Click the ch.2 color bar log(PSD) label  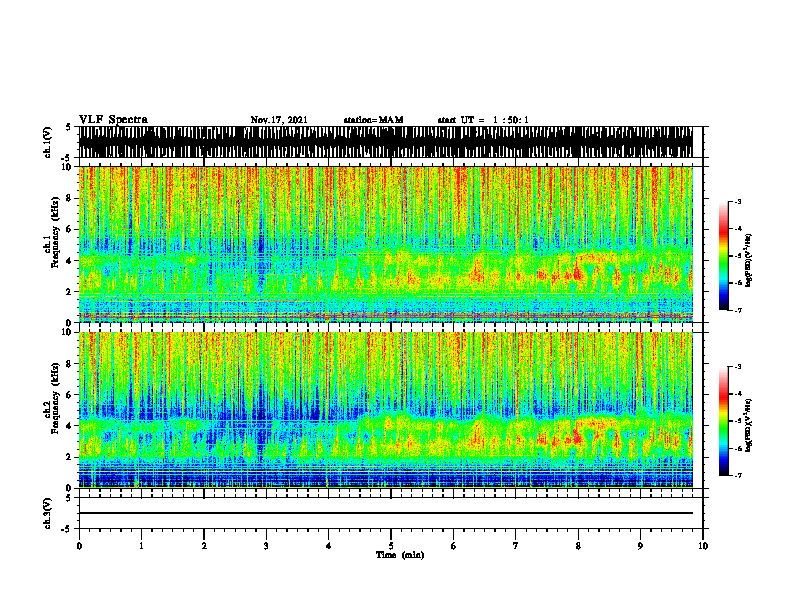[749, 424]
